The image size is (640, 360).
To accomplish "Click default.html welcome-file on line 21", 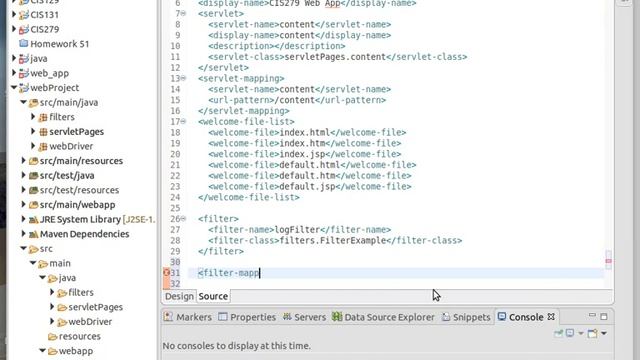I will (309, 165).
